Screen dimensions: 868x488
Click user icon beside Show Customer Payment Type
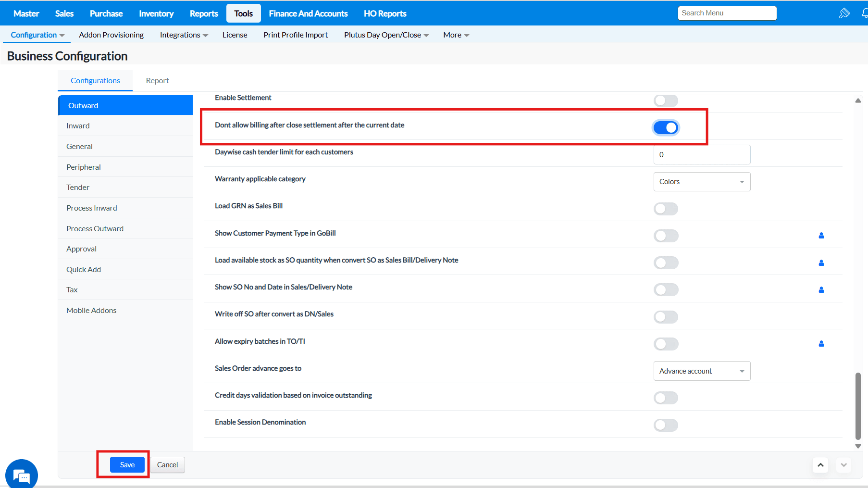pyautogui.click(x=821, y=236)
